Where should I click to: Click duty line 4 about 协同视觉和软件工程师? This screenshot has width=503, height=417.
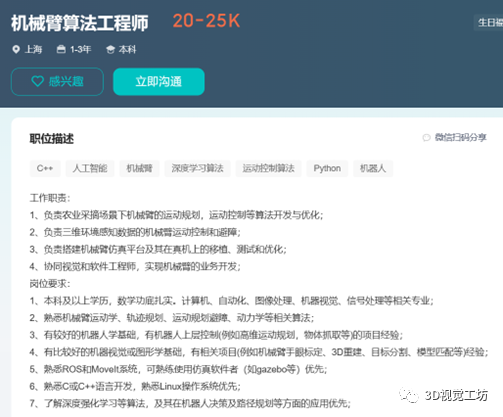(x=135, y=266)
